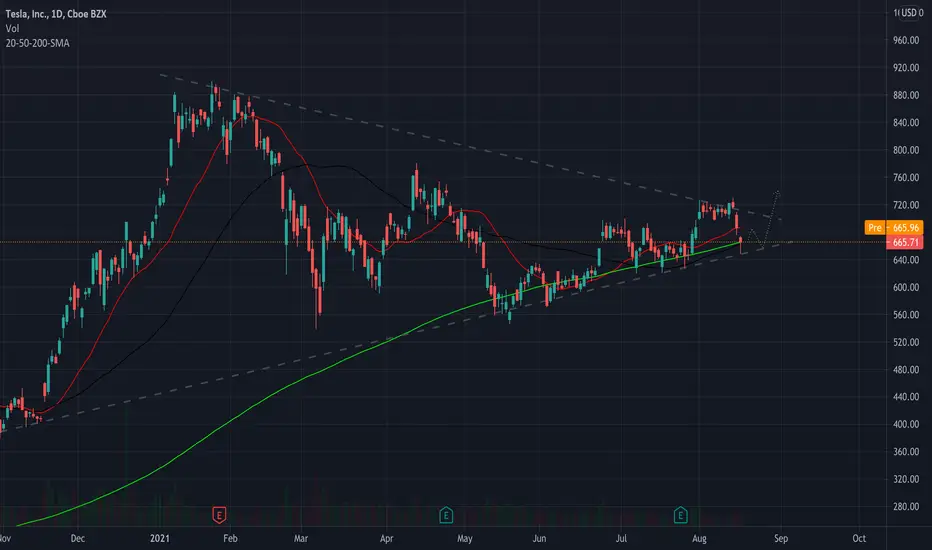Click the 20-50-200-SMA indicator label
Image resolution: width=932 pixels, height=550 pixels.
pos(37,43)
